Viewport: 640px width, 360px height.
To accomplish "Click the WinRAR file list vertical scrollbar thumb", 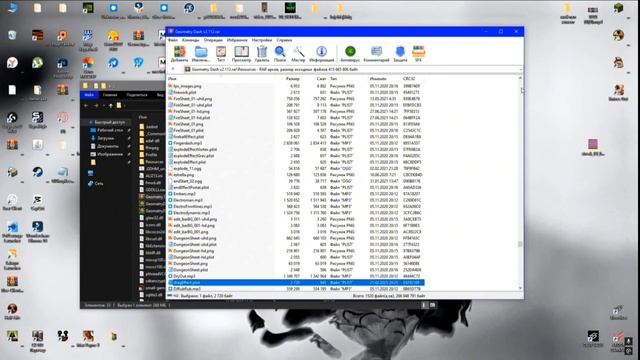I will 520,244.
